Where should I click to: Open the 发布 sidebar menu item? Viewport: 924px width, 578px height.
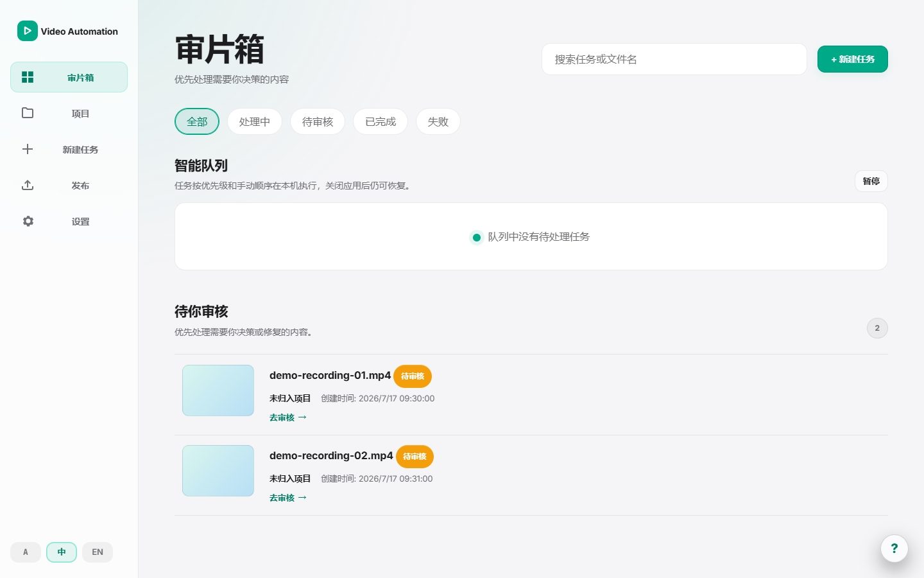pos(69,185)
